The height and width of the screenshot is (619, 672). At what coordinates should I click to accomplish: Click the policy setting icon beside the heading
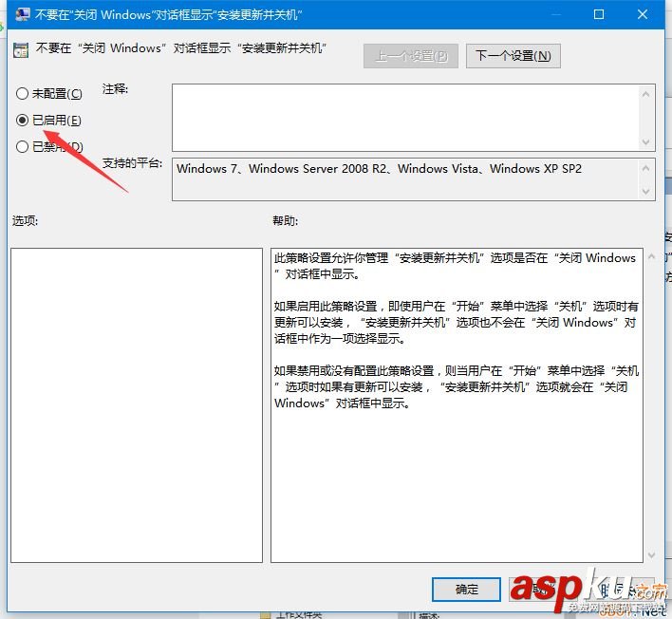pyautogui.click(x=21, y=50)
